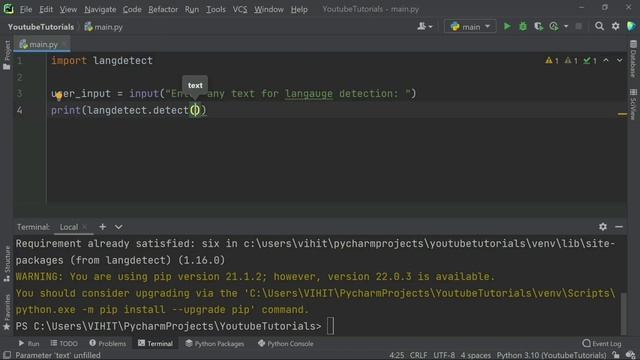Viewport: 640px width, 360px height.
Task: Open terminal session options chevron
Action: (x=118, y=227)
